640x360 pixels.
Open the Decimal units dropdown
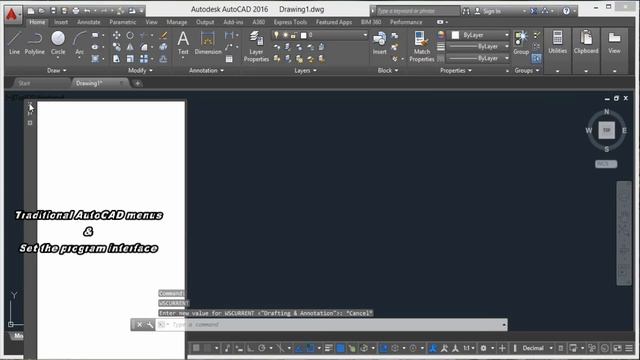click(x=537, y=348)
